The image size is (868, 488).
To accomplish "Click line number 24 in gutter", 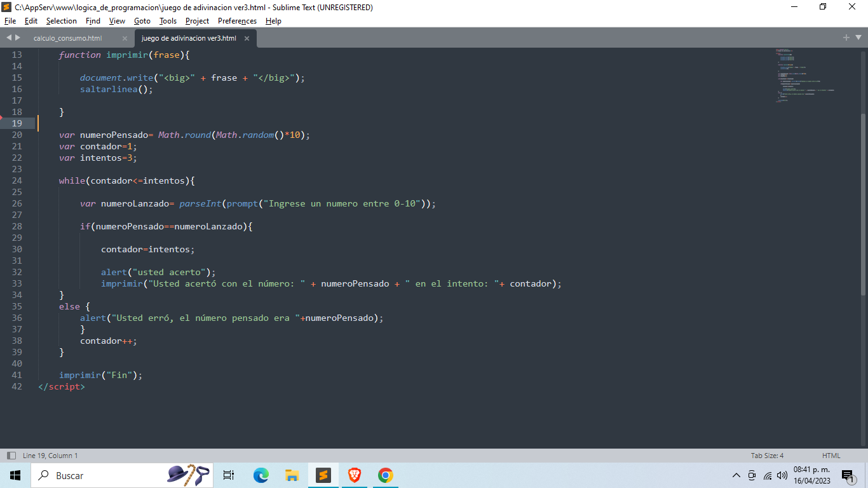I will click(x=17, y=180).
